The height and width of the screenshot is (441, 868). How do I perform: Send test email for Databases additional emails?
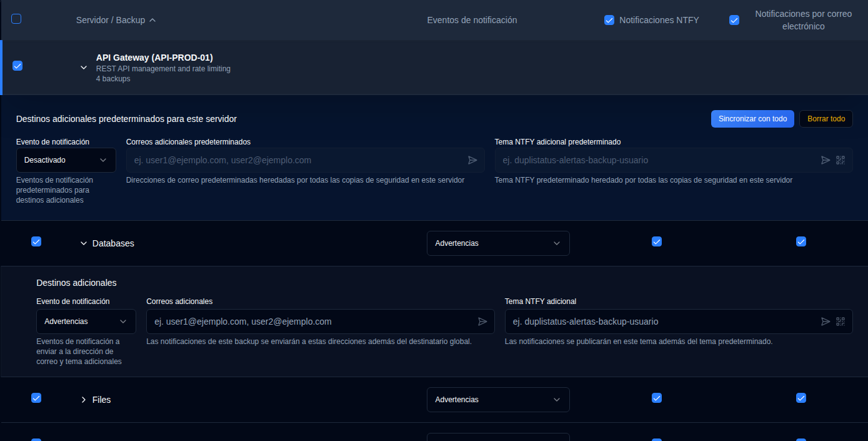coord(482,321)
